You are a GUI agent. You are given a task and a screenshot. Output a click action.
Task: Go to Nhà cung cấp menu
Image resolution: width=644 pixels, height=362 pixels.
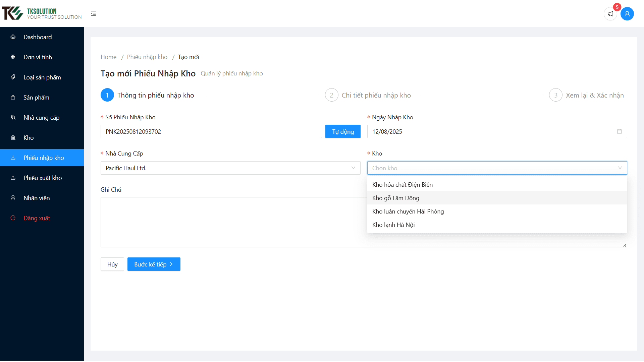pyautogui.click(x=41, y=117)
